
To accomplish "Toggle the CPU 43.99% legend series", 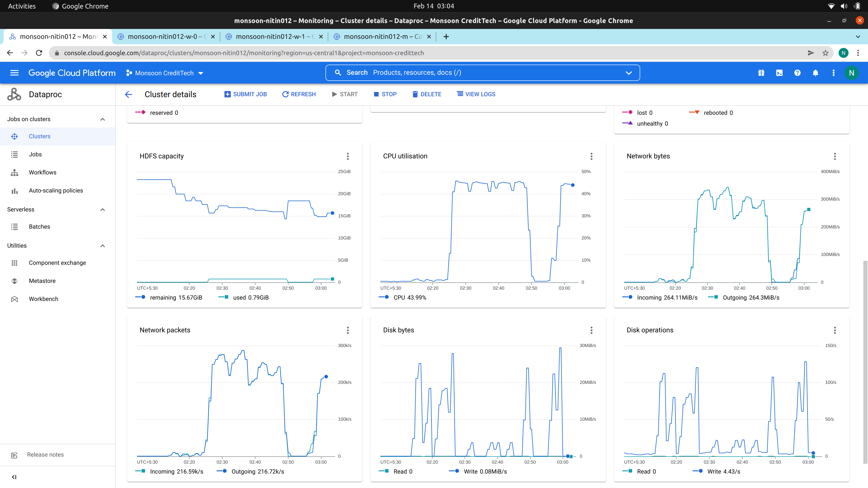I will tap(402, 298).
